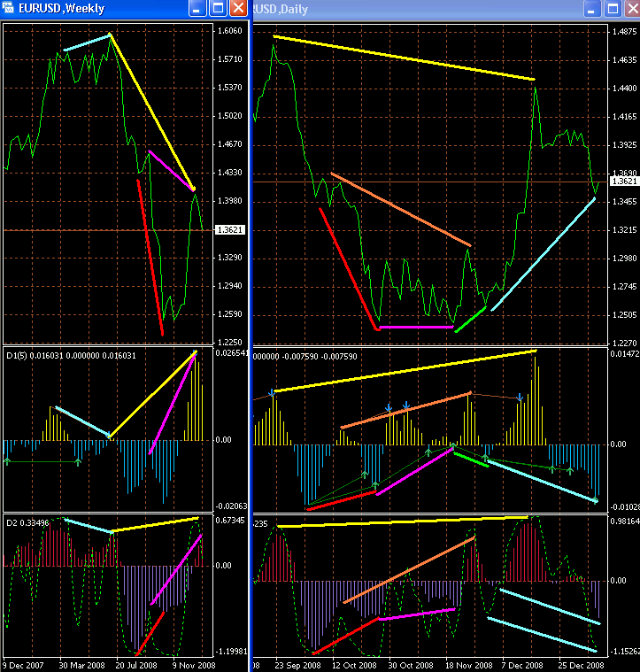Click the 1.2250 price level on Weekly axis

click(230, 342)
